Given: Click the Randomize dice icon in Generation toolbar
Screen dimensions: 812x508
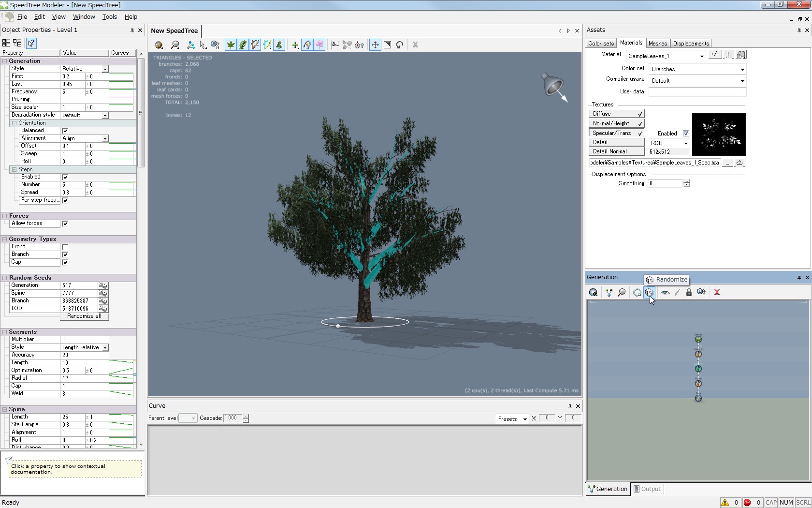Looking at the screenshot, I should point(649,292).
